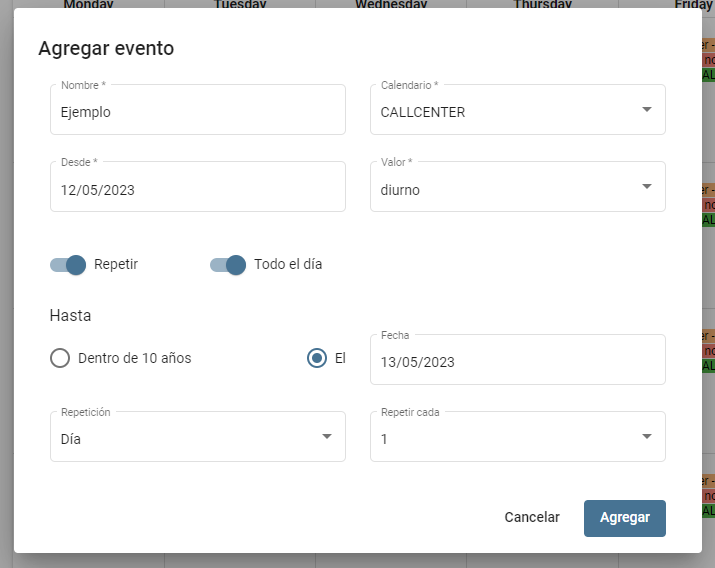Click the Agregar button
Image resolution: width=715 pixels, height=568 pixels.
click(x=625, y=518)
